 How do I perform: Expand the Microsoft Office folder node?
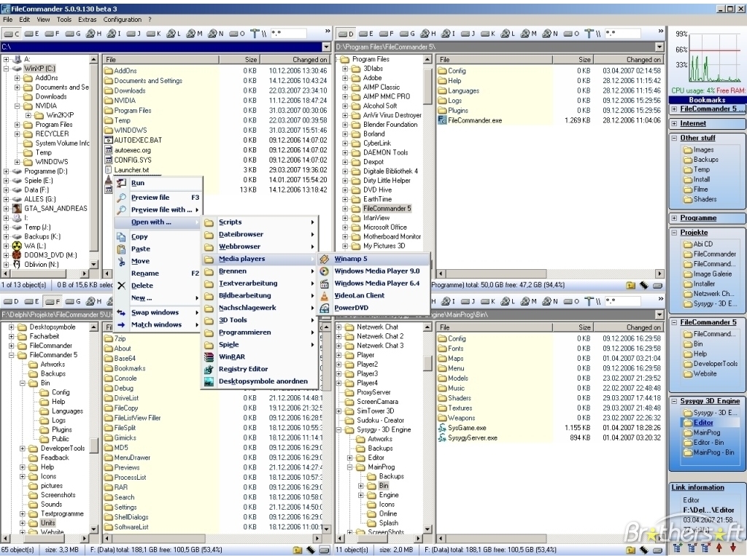345,227
